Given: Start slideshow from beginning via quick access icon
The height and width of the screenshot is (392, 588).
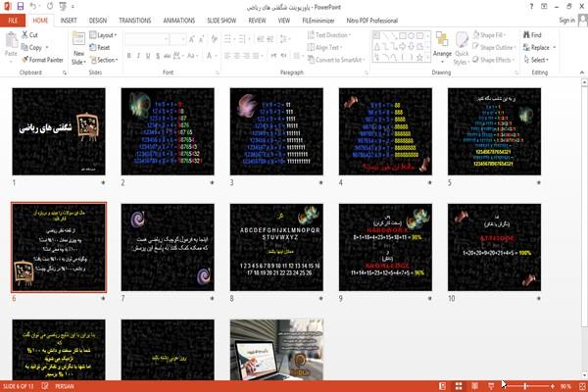Looking at the screenshot, I should [x=63, y=7].
